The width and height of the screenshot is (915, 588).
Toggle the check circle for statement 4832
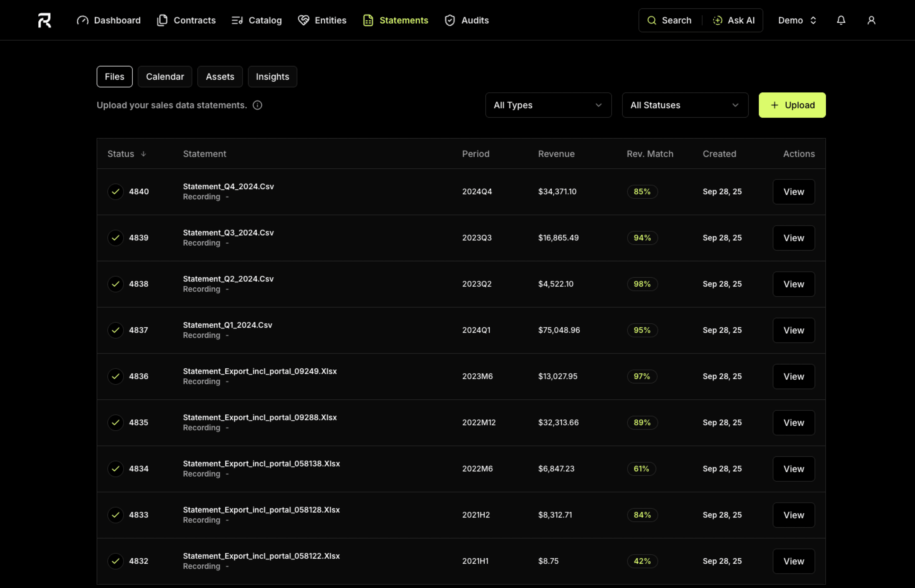pos(115,561)
